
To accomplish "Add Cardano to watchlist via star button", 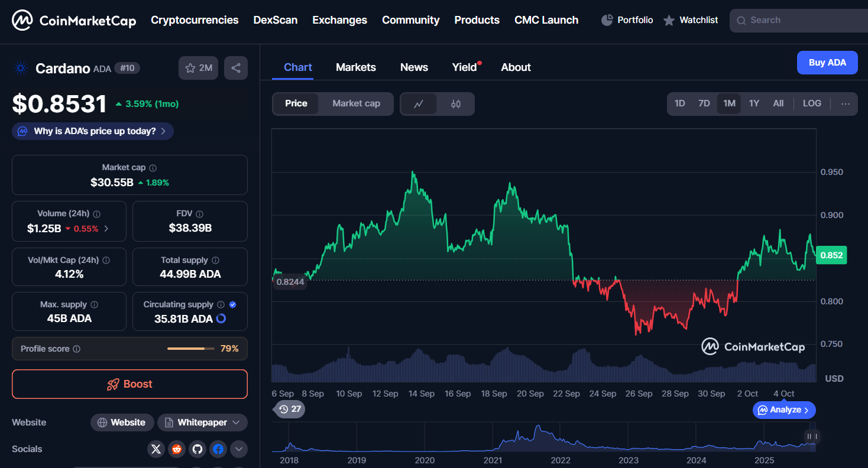I will tap(198, 68).
